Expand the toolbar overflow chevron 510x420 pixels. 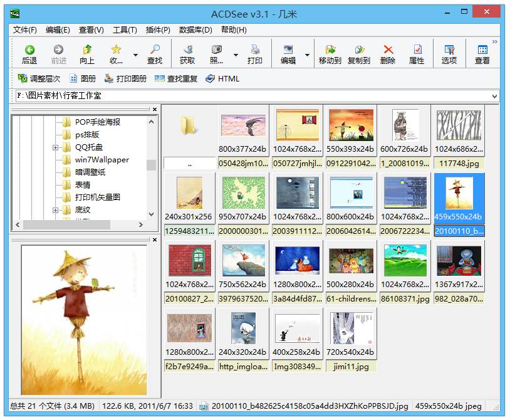pyautogui.click(x=495, y=41)
